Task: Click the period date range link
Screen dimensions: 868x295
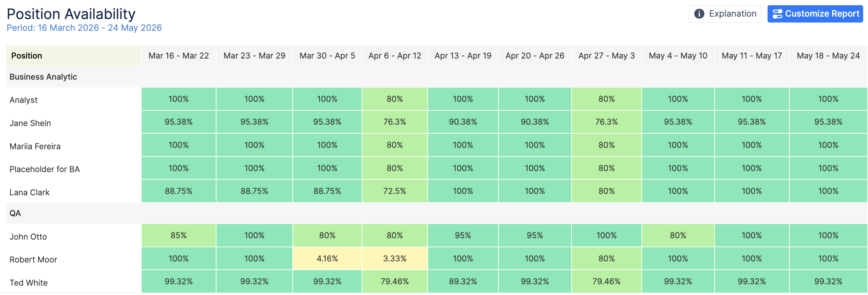Action: (84, 28)
